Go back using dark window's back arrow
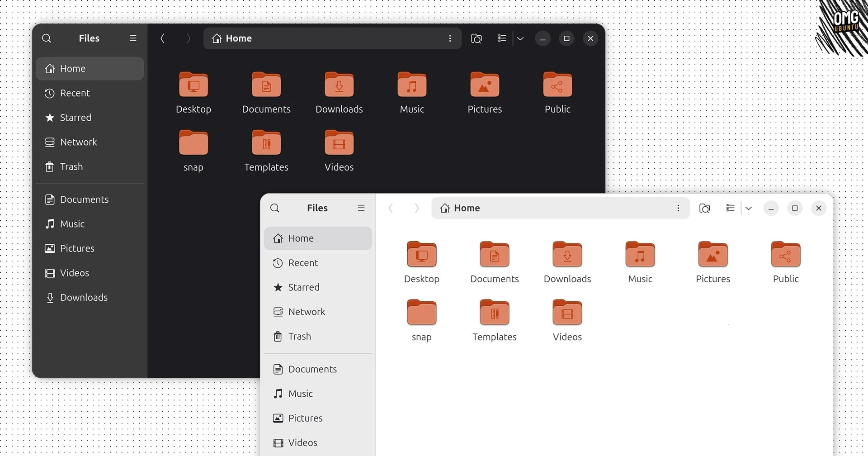This screenshot has height=456, width=868. pos(163,38)
